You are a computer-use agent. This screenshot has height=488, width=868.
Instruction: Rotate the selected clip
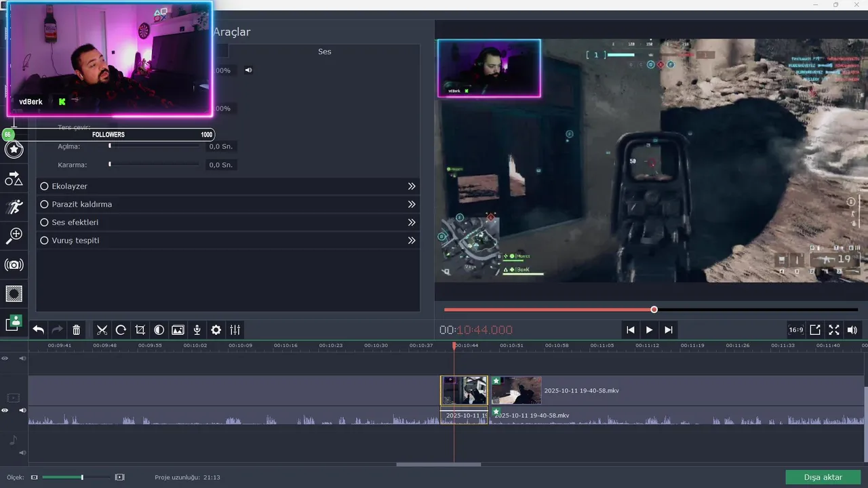coord(121,330)
